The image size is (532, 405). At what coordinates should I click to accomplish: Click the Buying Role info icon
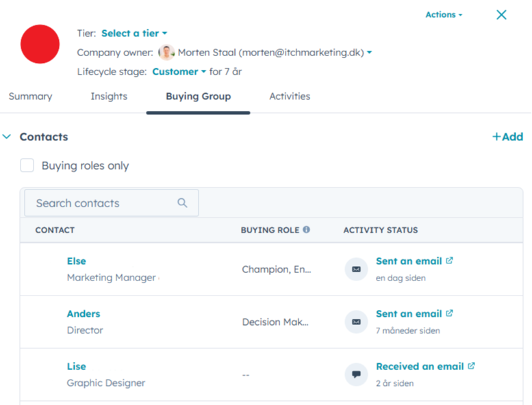[x=306, y=230]
